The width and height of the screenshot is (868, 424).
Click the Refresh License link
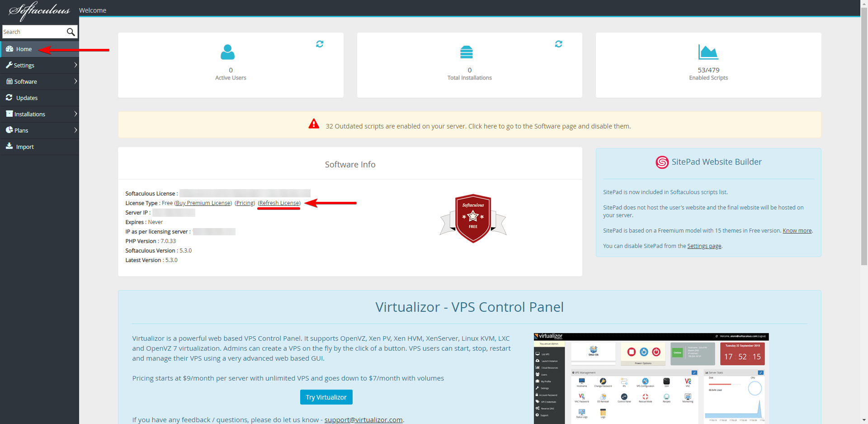[279, 203]
